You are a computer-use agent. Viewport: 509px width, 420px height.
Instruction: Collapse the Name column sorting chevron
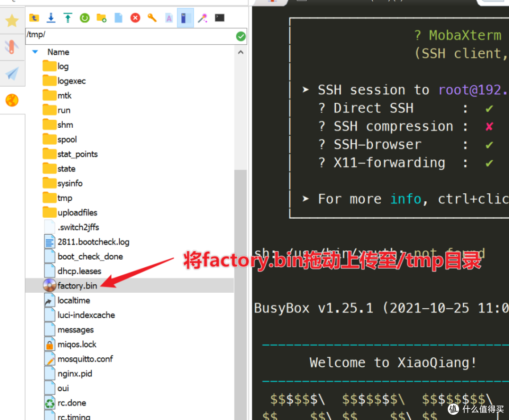point(34,52)
